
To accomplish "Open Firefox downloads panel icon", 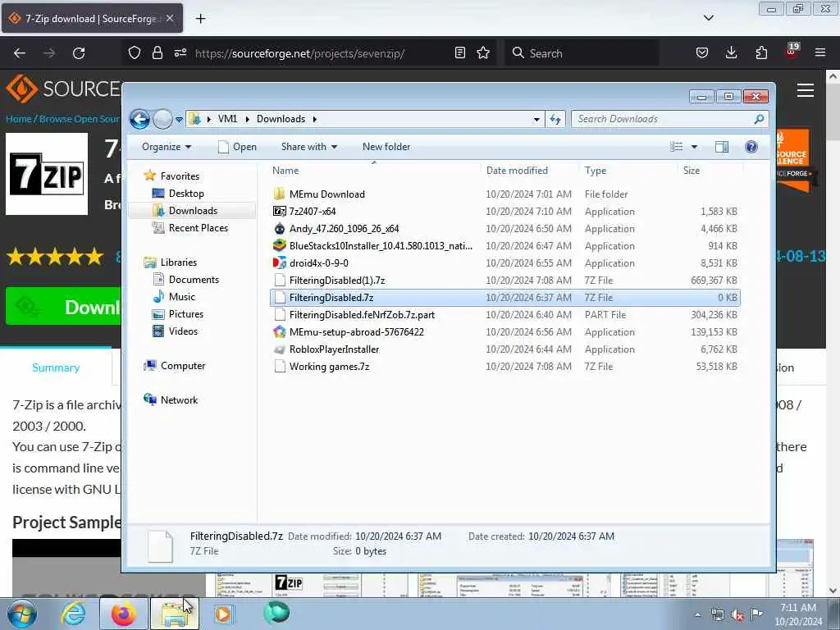I will point(731,52).
